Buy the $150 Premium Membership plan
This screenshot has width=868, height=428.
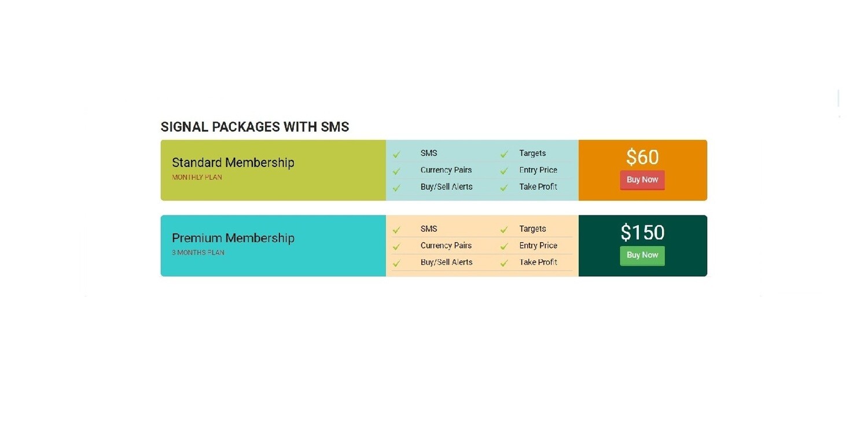click(642, 255)
